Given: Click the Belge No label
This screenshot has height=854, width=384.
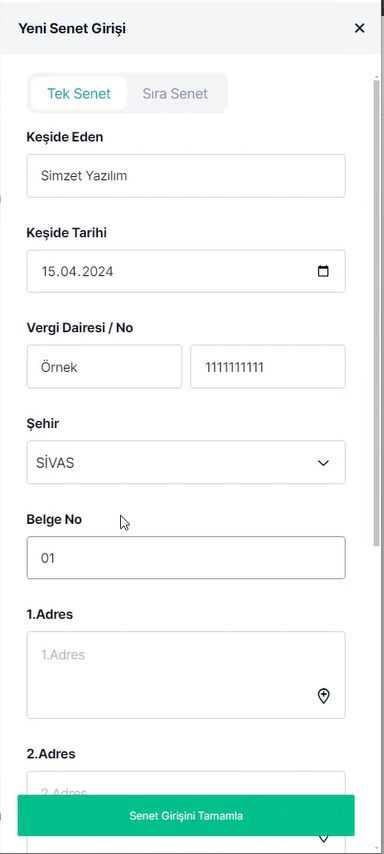Looking at the screenshot, I should coord(54,519).
